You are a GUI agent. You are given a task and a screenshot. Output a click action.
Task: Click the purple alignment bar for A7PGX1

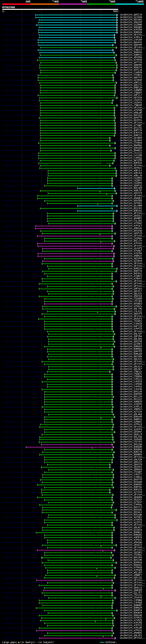coord(75,630)
